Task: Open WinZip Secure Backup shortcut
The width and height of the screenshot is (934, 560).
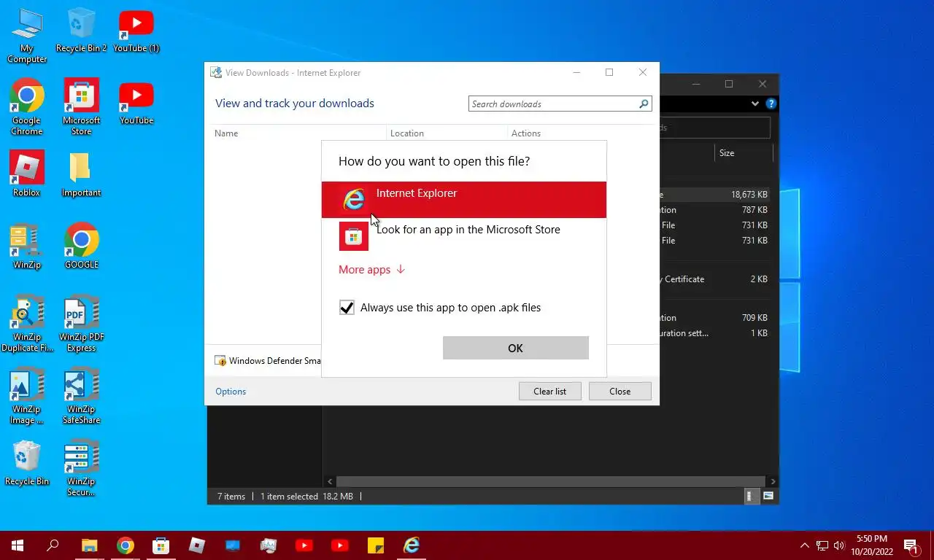Action: 81,467
